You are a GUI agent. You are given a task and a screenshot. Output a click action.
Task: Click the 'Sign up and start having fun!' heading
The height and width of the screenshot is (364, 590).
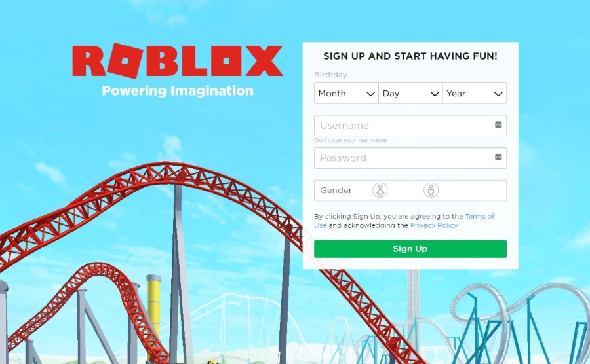tap(410, 56)
